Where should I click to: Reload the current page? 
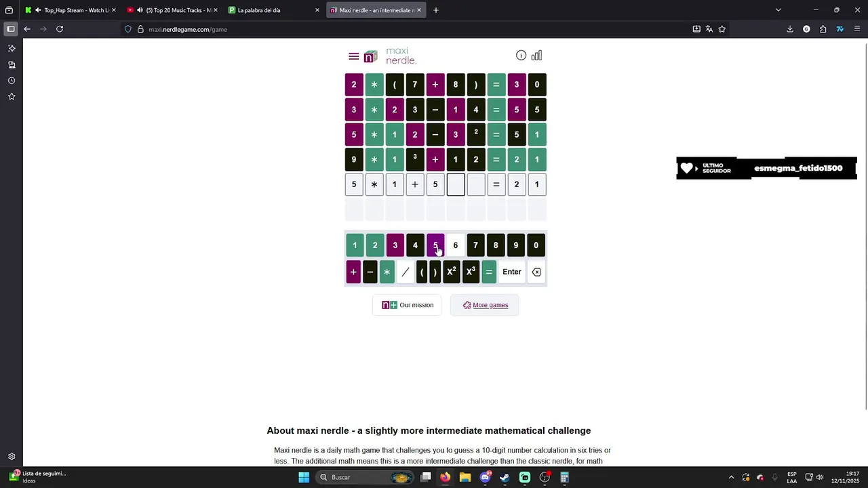(60, 29)
